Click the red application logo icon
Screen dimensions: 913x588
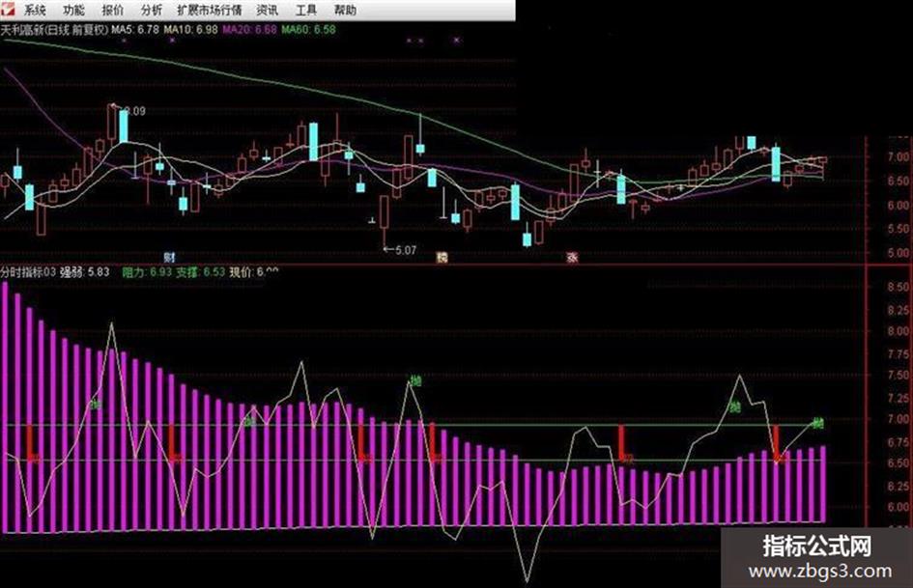tap(9, 10)
